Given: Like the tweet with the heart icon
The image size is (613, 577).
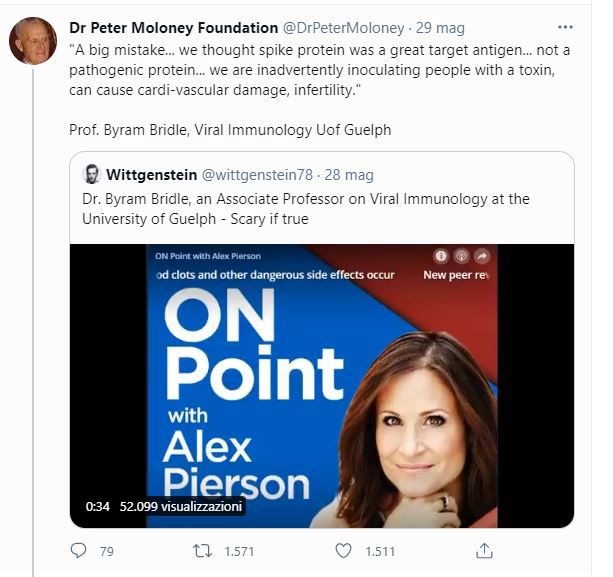Looking at the screenshot, I should (344, 550).
